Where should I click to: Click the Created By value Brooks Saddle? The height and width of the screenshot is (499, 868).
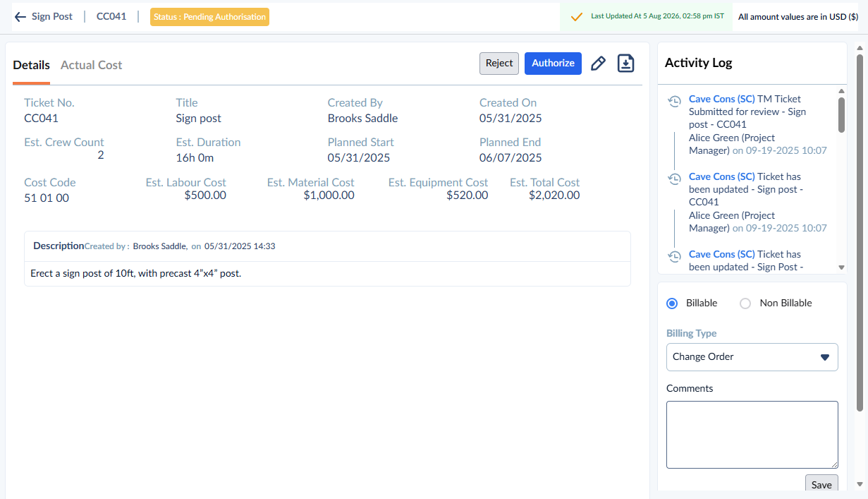[363, 119]
